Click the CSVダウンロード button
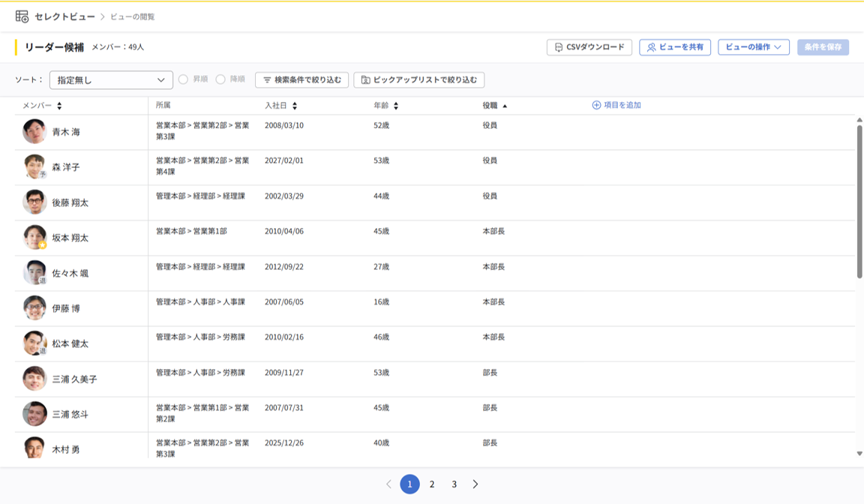Viewport: 864px width, 504px height. 589,46
